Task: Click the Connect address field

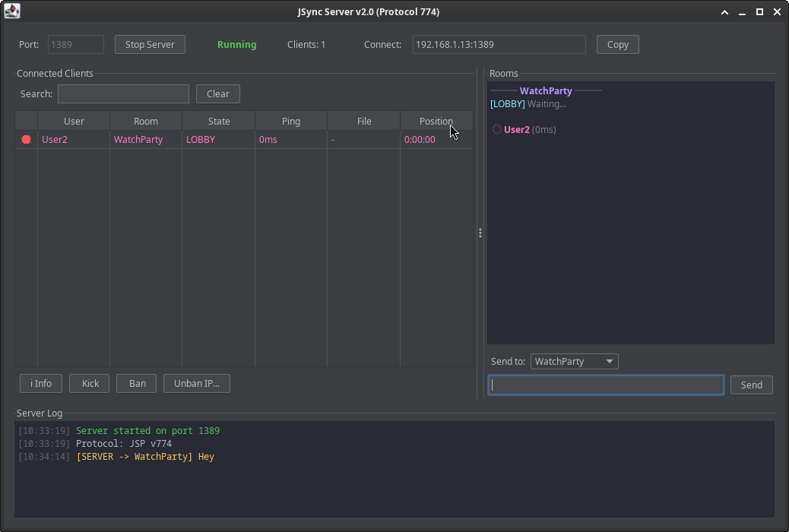Action: point(499,44)
